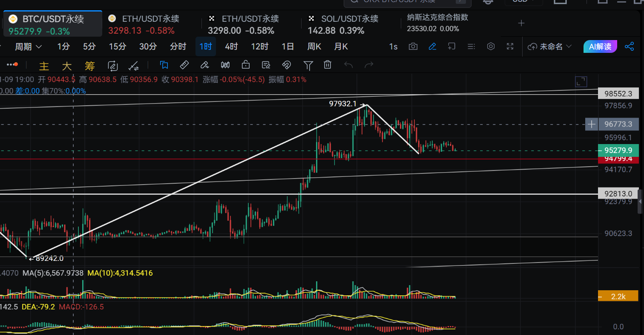Screen dimensions: 644x335
Task: Toggle the drawing lock icon
Action: [x=245, y=65]
